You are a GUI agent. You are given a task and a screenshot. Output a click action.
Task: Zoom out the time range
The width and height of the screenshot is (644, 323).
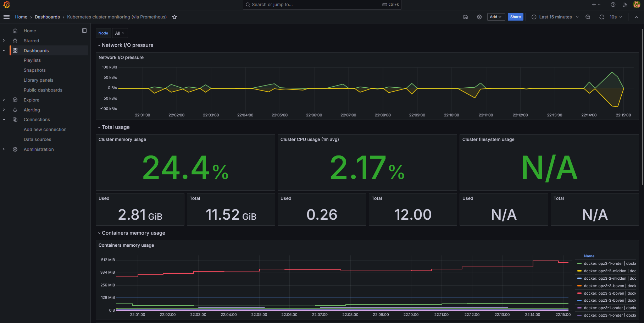tap(588, 17)
